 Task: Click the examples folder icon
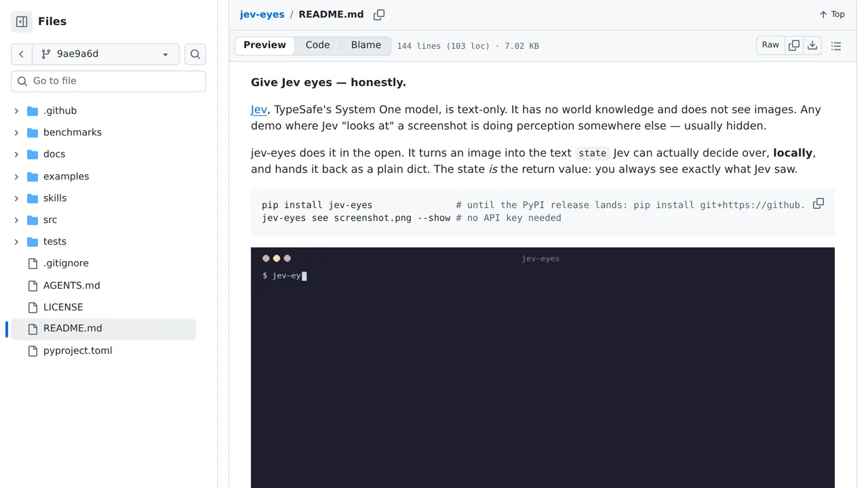[x=33, y=176]
